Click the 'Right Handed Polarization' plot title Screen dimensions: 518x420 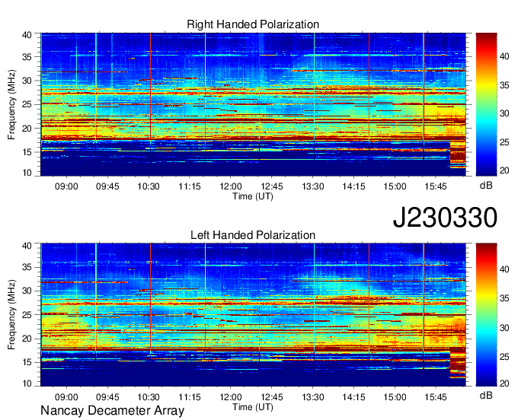coord(253,24)
